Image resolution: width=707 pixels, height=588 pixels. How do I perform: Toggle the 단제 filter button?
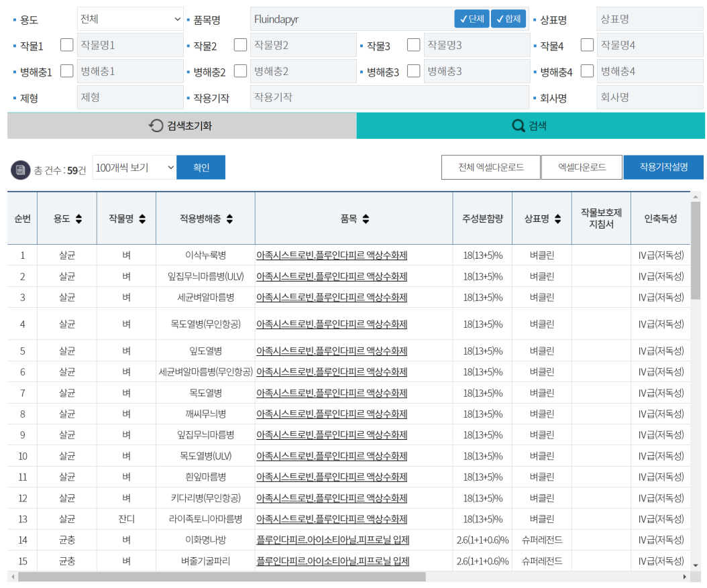pyautogui.click(x=472, y=19)
